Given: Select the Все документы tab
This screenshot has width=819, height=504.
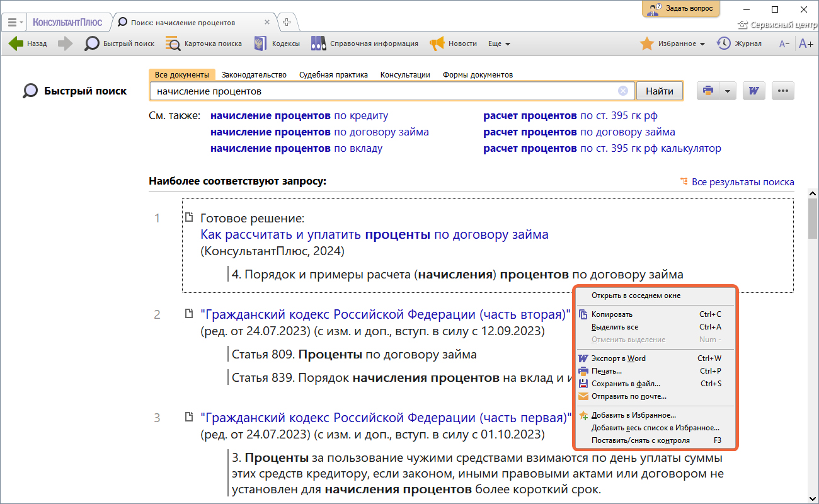Looking at the screenshot, I should (182, 74).
